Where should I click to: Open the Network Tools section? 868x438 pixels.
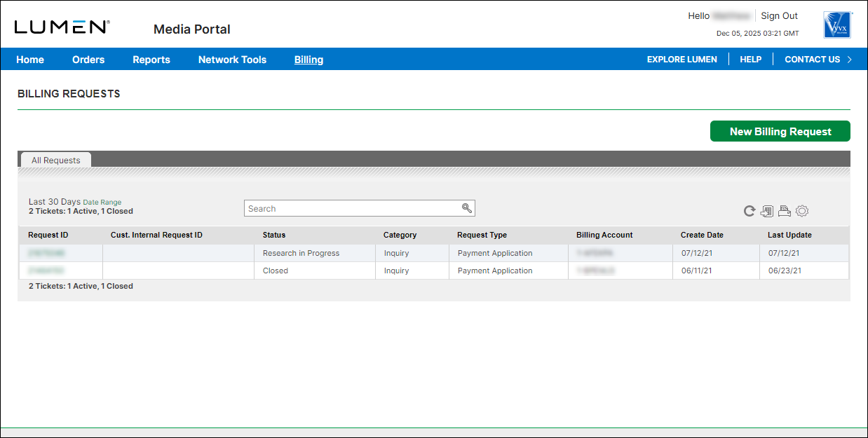point(232,60)
